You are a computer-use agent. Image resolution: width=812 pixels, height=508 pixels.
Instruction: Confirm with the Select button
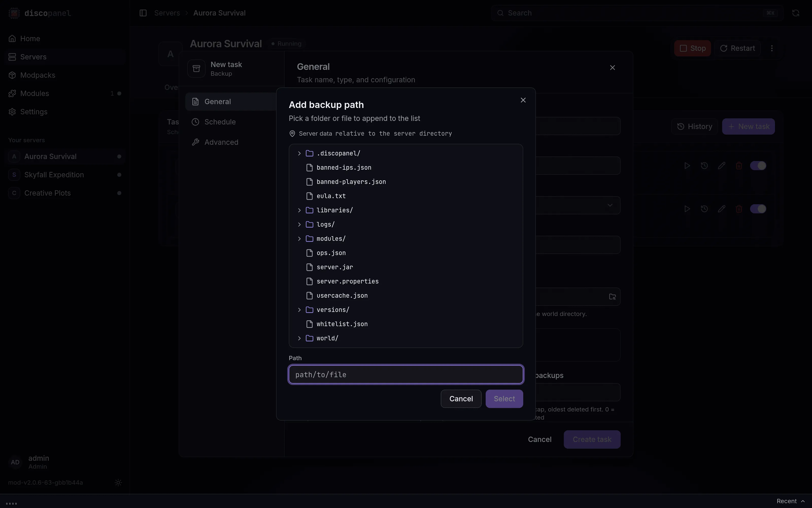pyautogui.click(x=504, y=399)
